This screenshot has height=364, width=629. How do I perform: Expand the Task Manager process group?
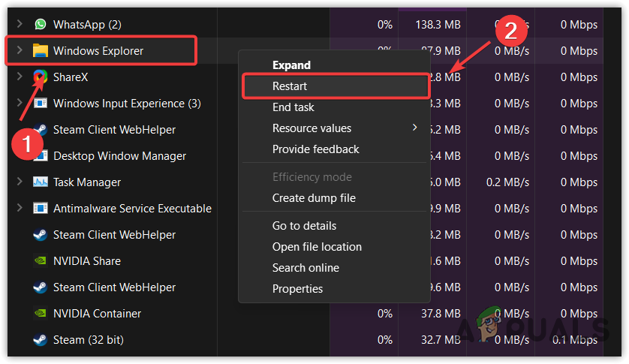(x=20, y=182)
